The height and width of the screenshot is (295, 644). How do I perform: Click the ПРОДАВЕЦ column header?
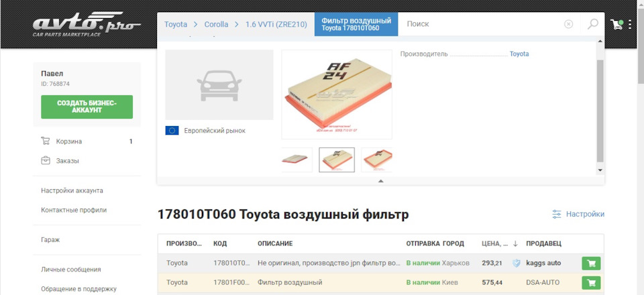click(543, 244)
